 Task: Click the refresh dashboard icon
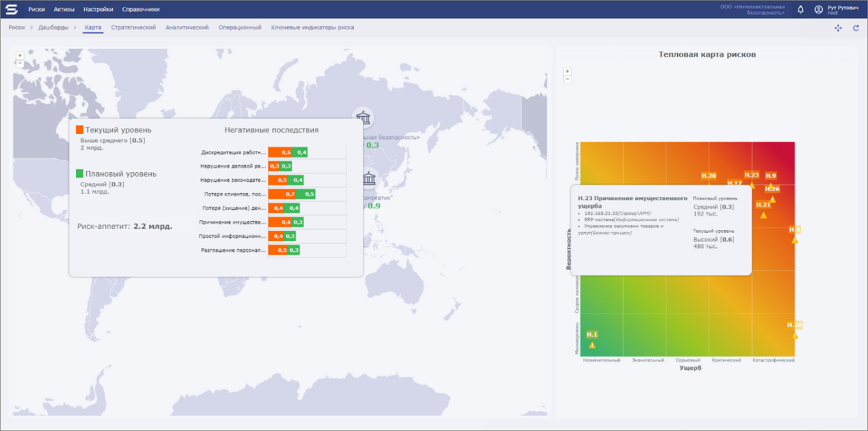click(856, 28)
